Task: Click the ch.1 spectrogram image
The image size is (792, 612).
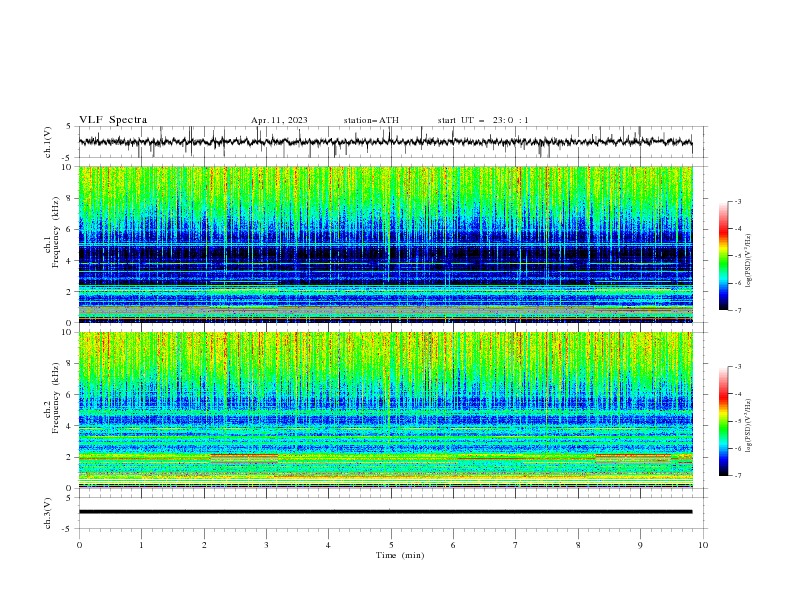Action: (x=385, y=244)
